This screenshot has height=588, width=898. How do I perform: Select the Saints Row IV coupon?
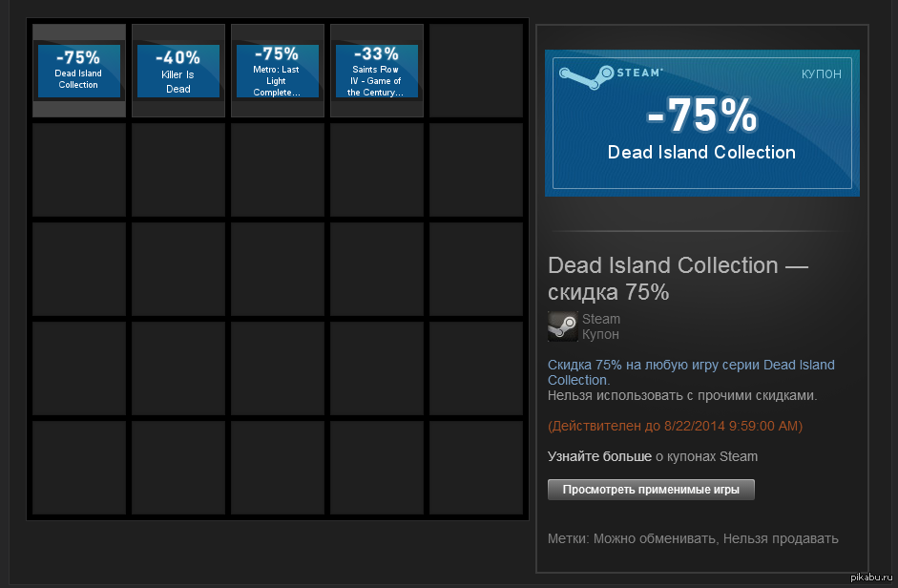pyautogui.click(x=377, y=71)
